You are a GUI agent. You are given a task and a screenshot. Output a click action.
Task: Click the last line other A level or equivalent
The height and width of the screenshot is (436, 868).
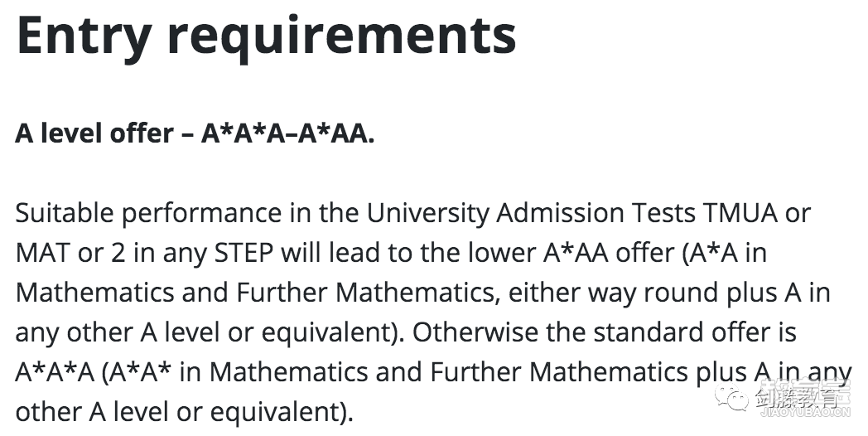tap(185, 413)
